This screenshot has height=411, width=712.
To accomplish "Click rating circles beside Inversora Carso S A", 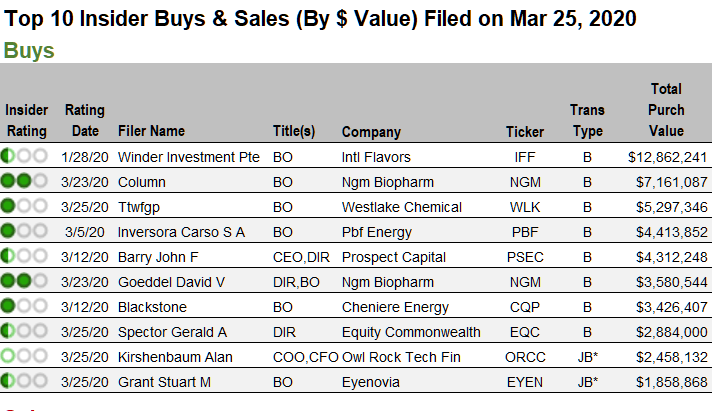I will click(24, 232).
